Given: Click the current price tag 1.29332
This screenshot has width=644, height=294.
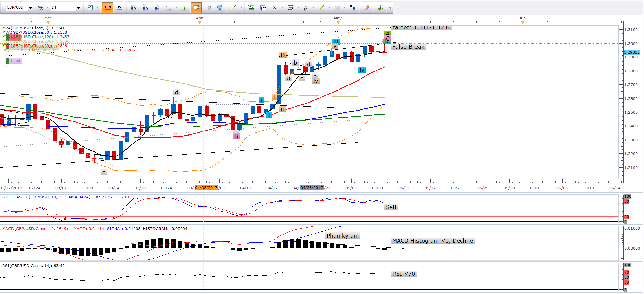Looking at the screenshot, I should pos(631,52).
